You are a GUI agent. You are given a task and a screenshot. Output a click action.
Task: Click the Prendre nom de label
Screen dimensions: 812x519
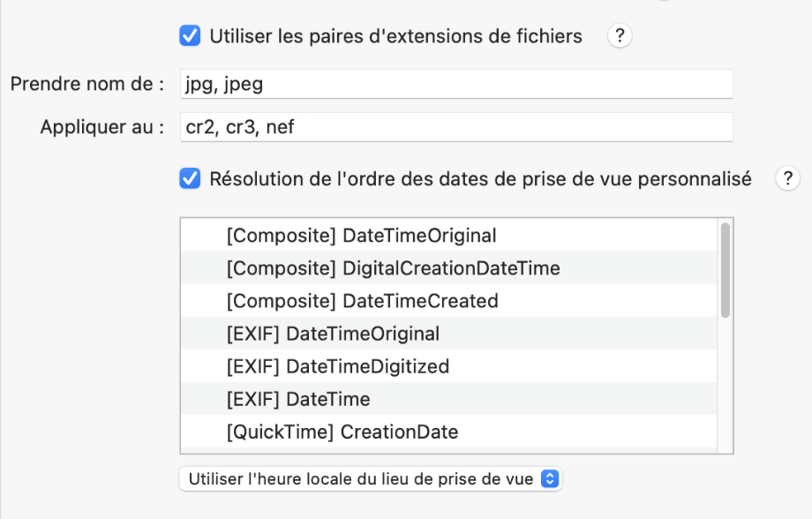coord(87,84)
